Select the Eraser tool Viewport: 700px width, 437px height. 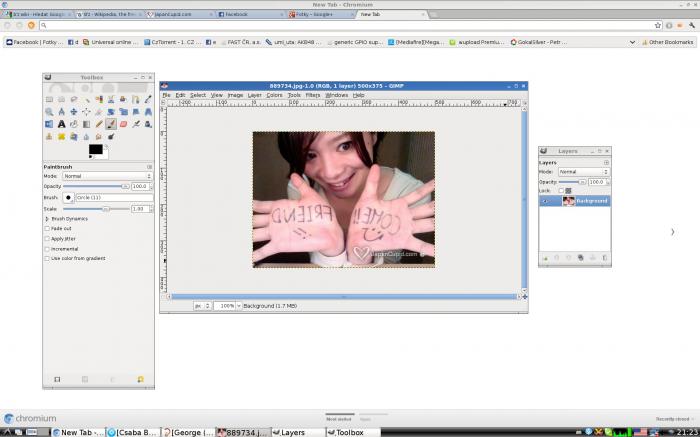[x=124, y=124]
